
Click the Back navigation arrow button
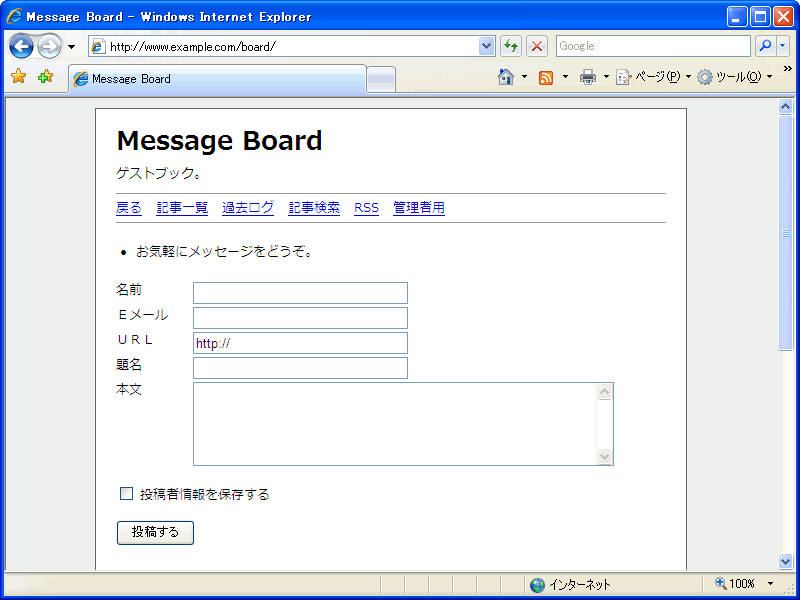tap(21, 46)
